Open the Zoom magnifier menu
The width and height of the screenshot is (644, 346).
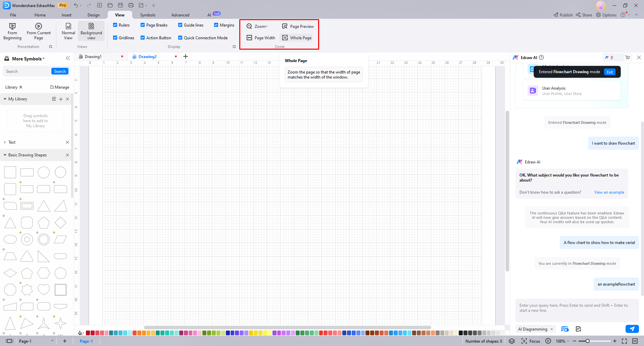click(257, 26)
